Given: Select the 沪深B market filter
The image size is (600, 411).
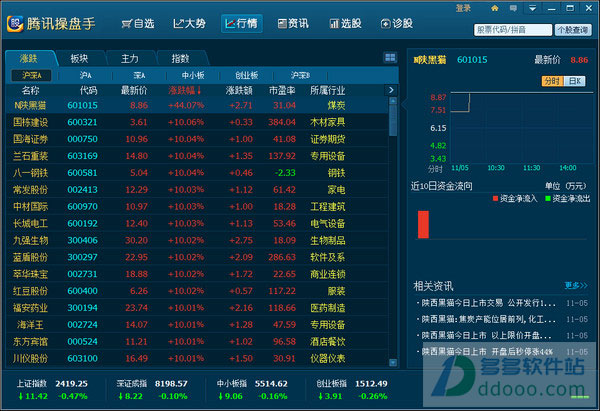Looking at the screenshot, I should pyautogui.click(x=300, y=75).
